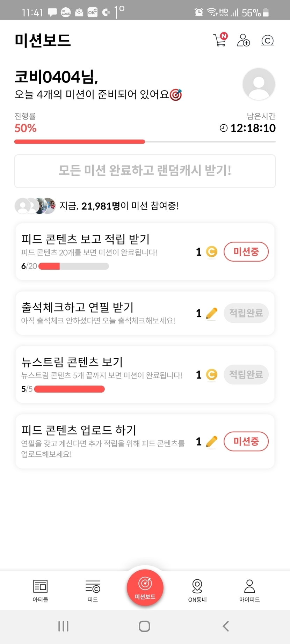Click the red overall progress bar
The height and width of the screenshot is (644, 290).
(80, 142)
